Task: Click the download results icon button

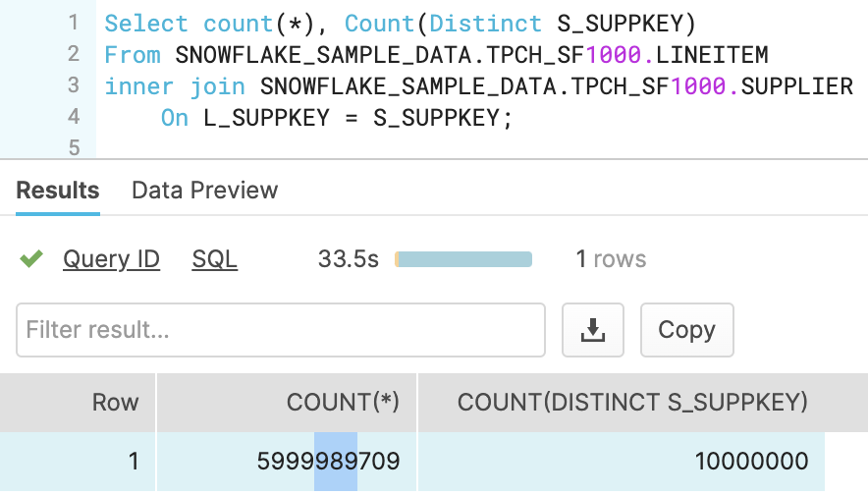Action: point(592,330)
